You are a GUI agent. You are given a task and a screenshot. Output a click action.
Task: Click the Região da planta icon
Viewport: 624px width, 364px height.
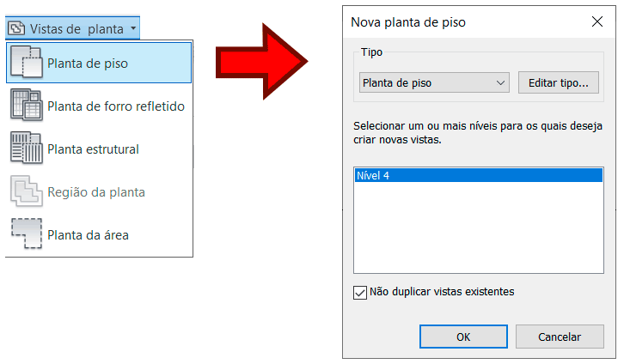[x=27, y=191]
